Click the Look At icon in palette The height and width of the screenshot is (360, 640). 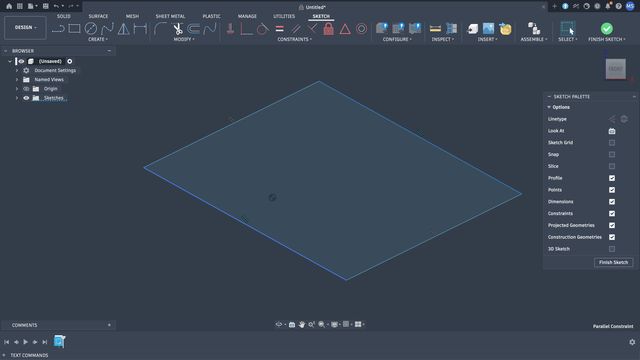[x=611, y=131]
